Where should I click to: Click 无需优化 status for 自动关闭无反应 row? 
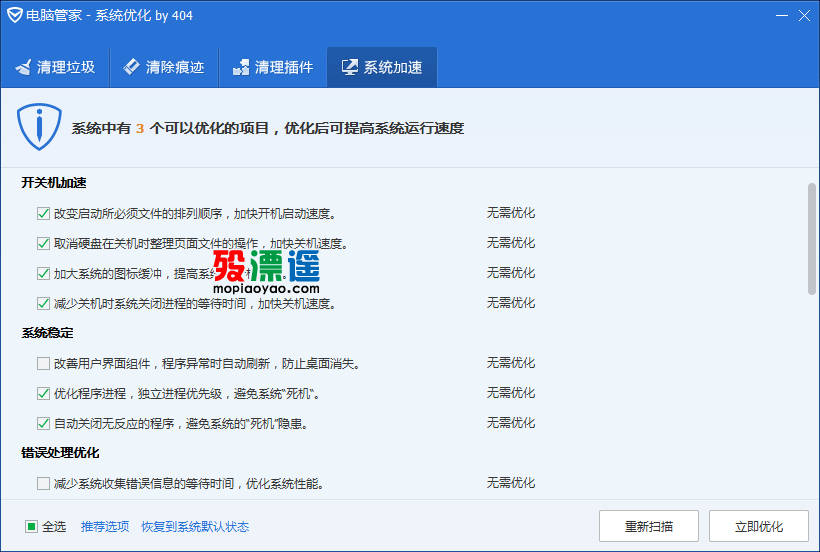(x=511, y=422)
